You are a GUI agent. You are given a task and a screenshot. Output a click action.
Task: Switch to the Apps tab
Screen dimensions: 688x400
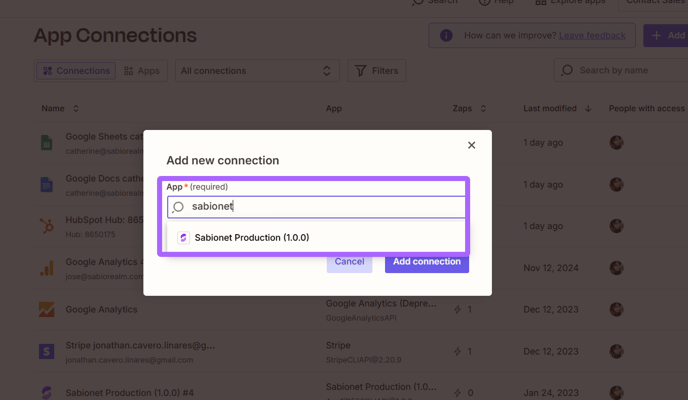(x=142, y=71)
